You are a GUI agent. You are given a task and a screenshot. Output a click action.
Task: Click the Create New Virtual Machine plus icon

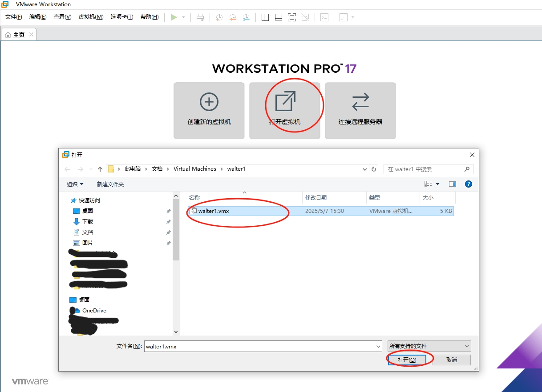pos(209,102)
